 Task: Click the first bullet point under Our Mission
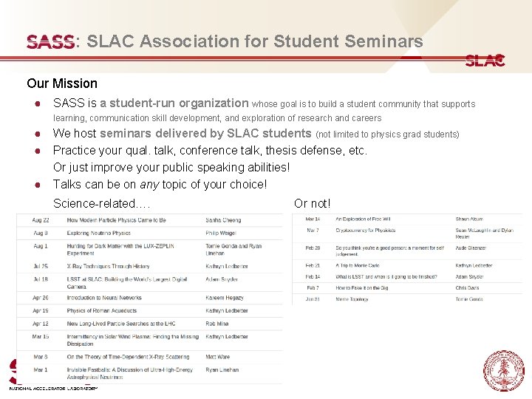(35, 104)
